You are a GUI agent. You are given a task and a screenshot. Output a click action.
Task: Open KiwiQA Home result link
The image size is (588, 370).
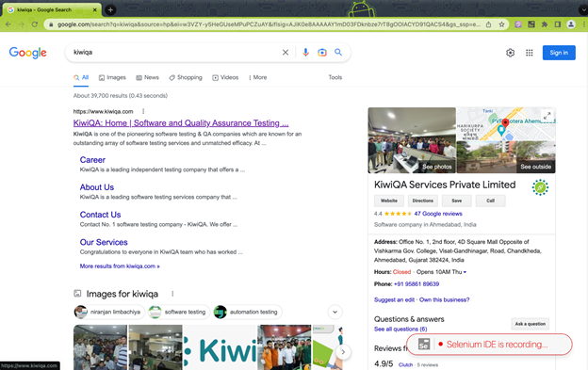click(181, 122)
